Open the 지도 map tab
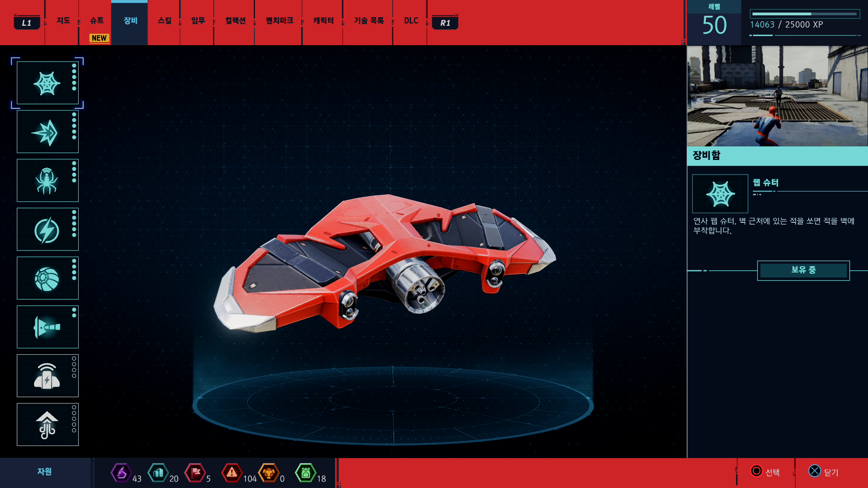 [x=63, y=21]
